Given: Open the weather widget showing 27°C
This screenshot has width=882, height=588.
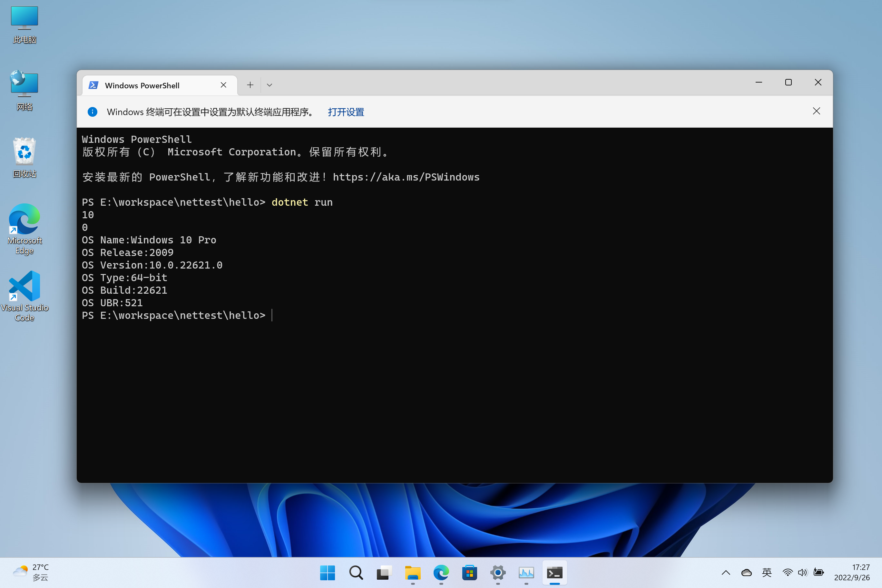Looking at the screenshot, I should tap(31, 573).
